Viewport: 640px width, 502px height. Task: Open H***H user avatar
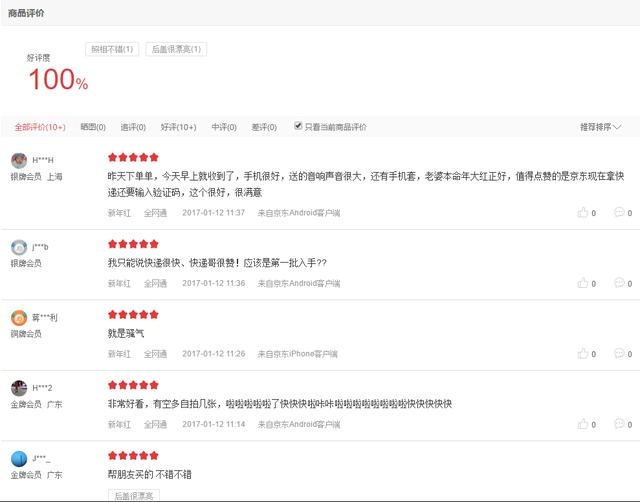click(x=19, y=161)
